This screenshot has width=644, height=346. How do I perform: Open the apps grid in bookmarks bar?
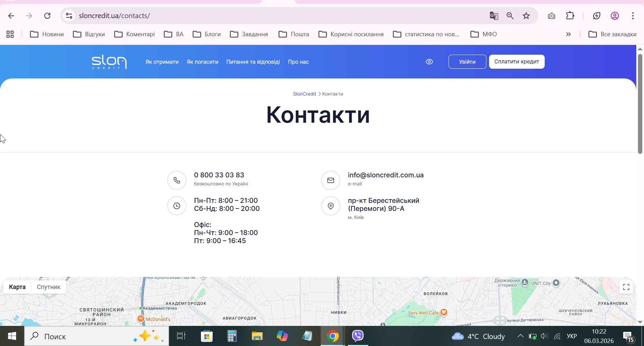click(x=10, y=34)
